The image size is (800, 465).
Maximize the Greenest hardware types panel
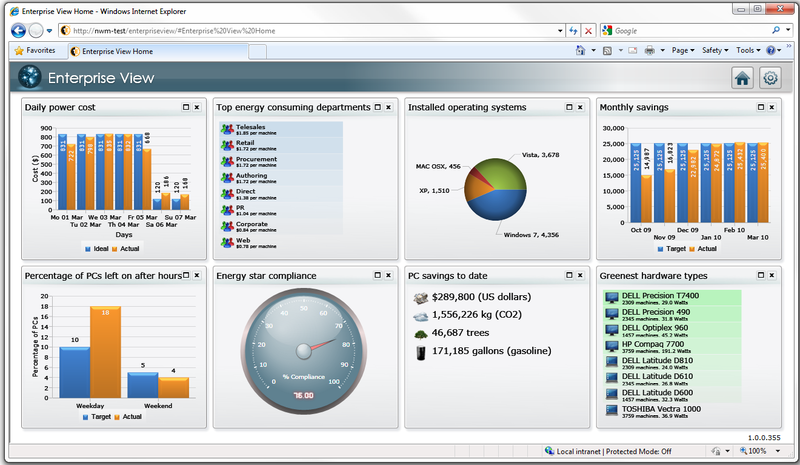[x=759, y=276]
